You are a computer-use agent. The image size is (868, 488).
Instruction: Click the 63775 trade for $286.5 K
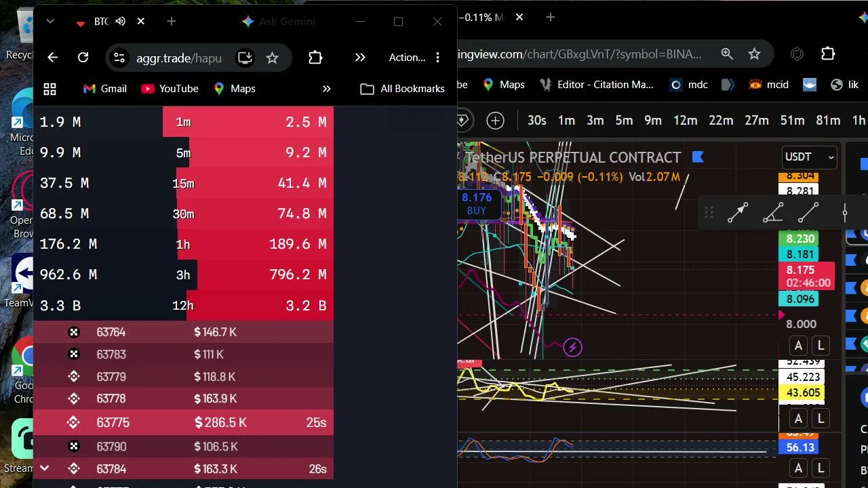coord(183,422)
